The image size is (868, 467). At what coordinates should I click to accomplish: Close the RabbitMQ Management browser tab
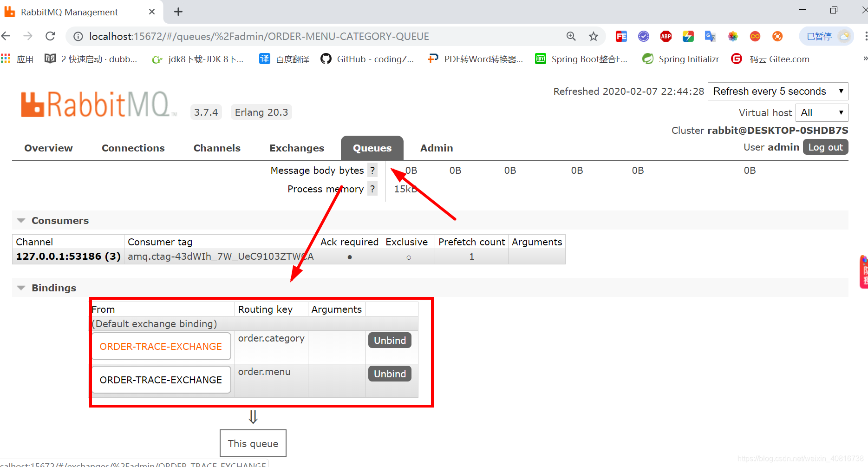click(152, 12)
